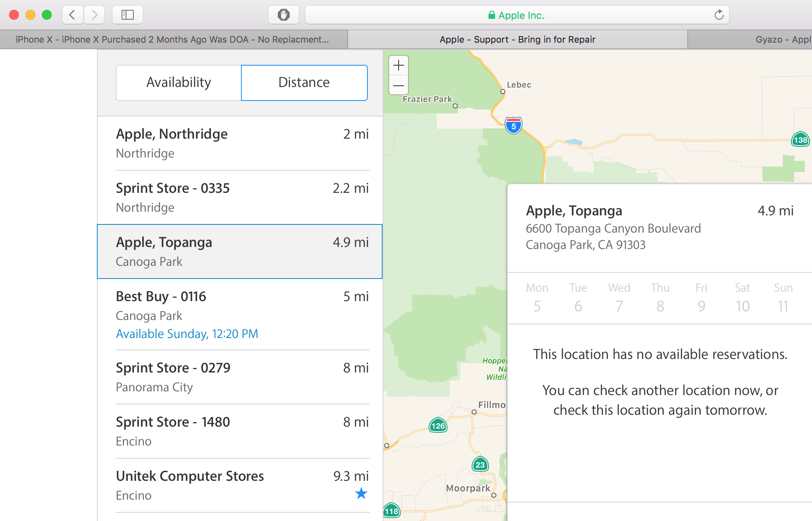
Task: Choose Sprint Store - 0279 Panorama City
Action: tap(243, 377)
